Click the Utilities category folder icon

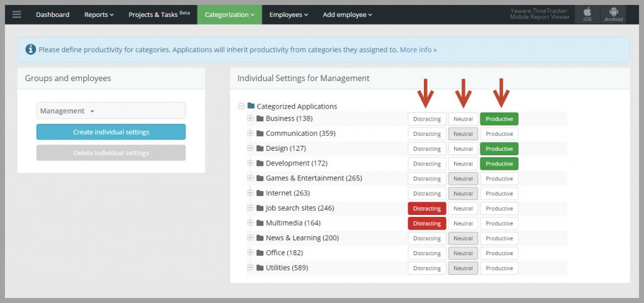pyautogui.click(x=260, y=268)
